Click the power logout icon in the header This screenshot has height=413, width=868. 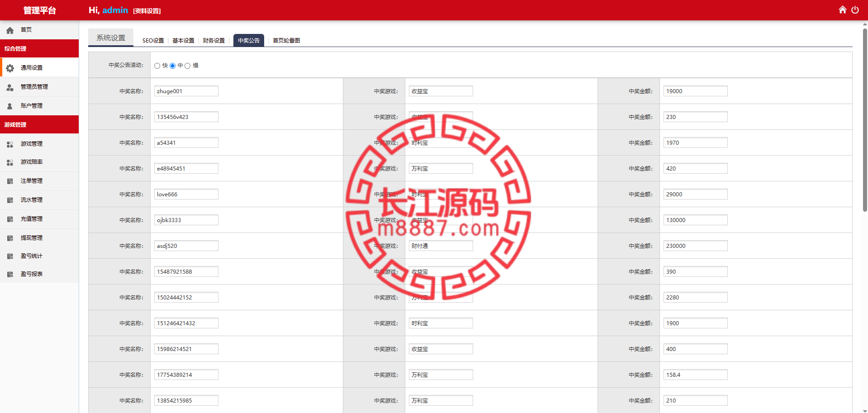point(855,10)
